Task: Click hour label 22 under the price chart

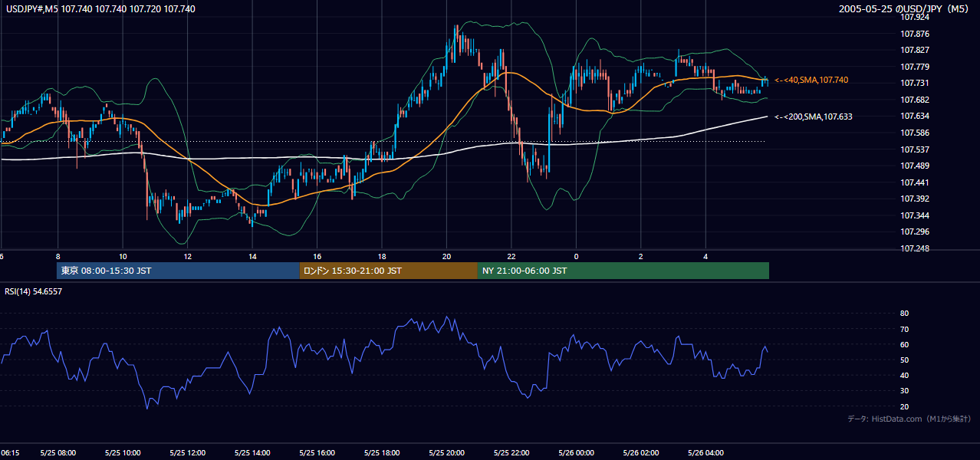Action: click(x=511, y=257)
